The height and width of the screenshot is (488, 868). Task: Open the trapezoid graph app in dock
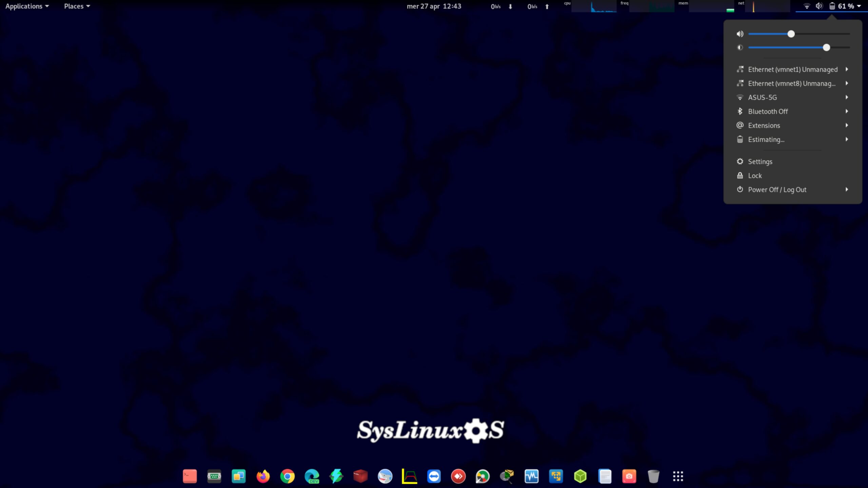(409, 476)
